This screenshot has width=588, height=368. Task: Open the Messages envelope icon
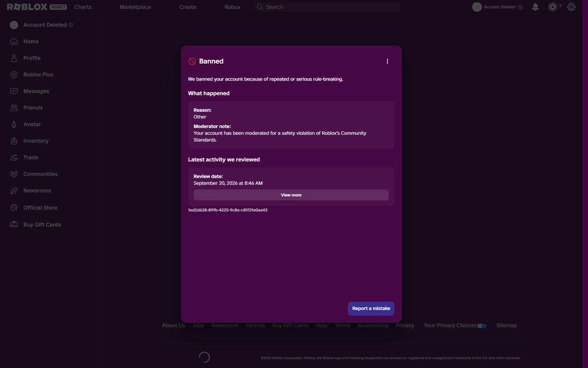tap(14, 91)
